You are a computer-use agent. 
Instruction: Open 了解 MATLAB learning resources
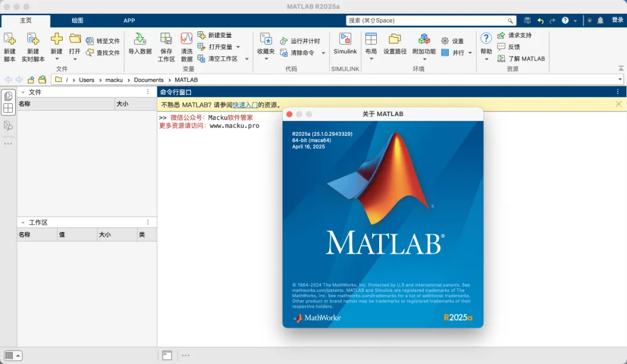(521, 59)
